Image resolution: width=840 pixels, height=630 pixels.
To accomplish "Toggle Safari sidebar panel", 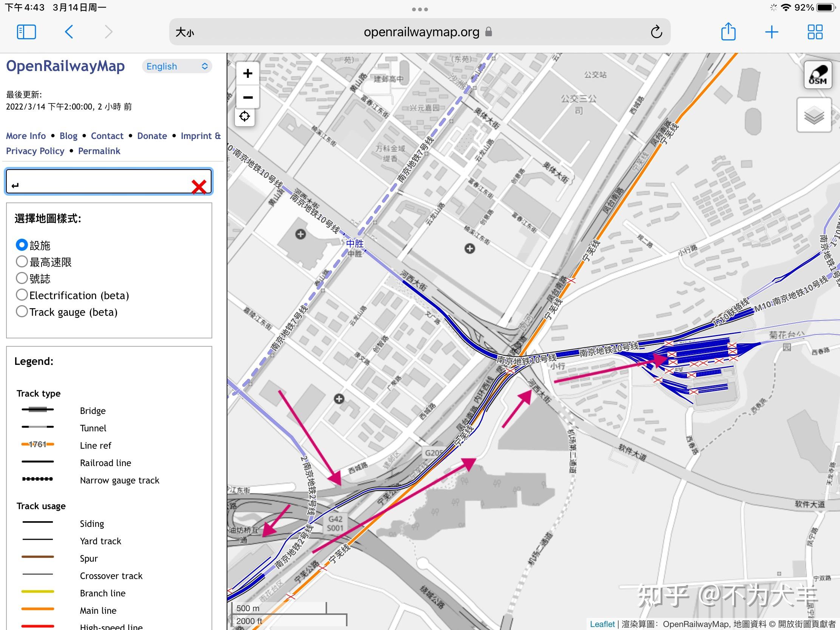I will click(x=26, y=32).
